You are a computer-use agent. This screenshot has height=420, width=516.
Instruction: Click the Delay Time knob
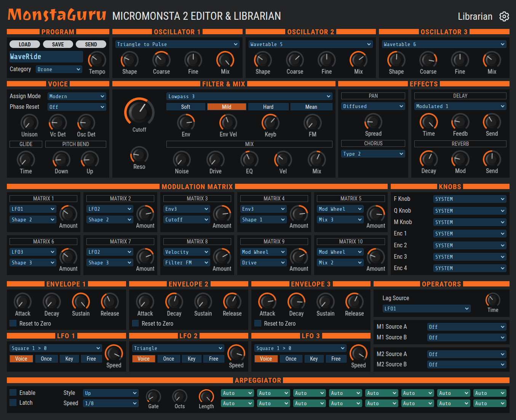click(429, 122)
